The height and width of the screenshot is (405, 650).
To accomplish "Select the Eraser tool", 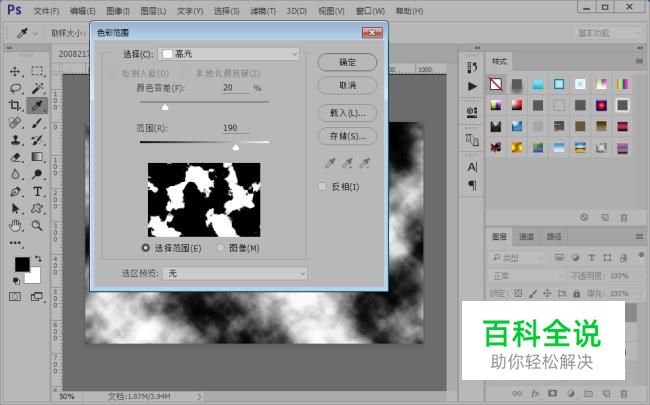I will point(15,157).
